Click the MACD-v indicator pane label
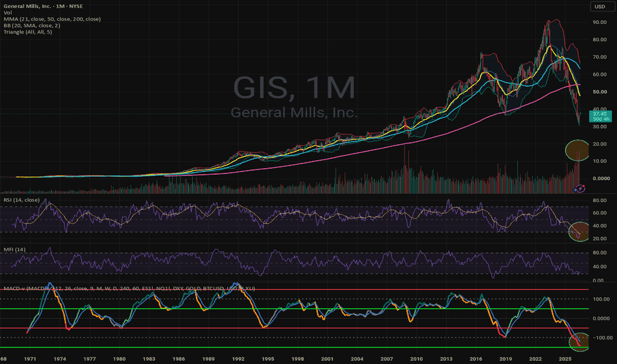The image size is (617, 364). point(129,289)
